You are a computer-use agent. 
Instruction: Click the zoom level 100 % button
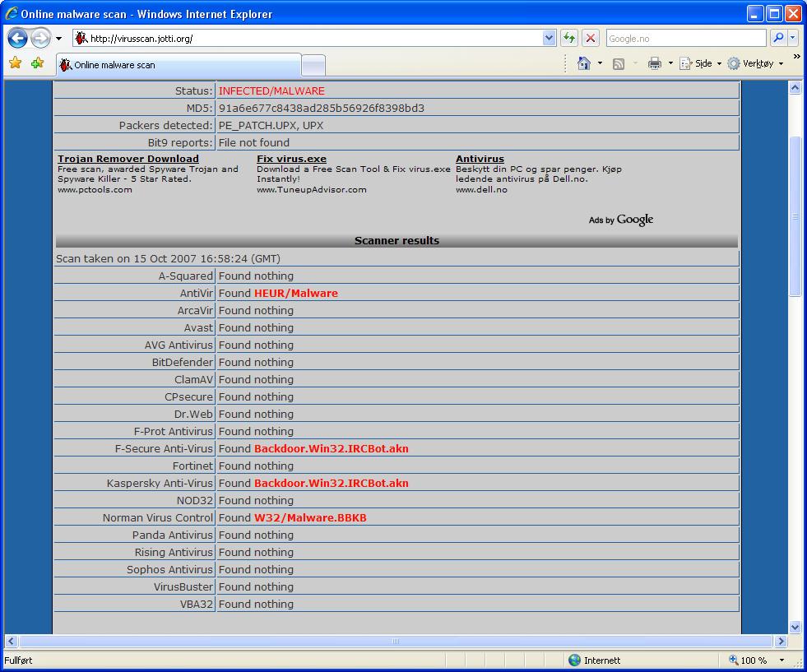(747, 660)
